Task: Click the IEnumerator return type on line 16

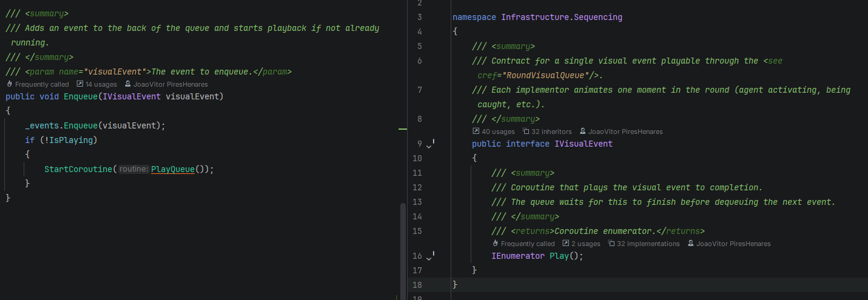Action: coord(518,256)
